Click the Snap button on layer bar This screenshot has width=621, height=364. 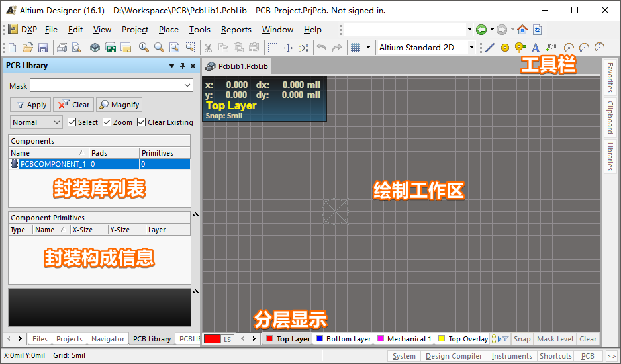tap(522, 339)
